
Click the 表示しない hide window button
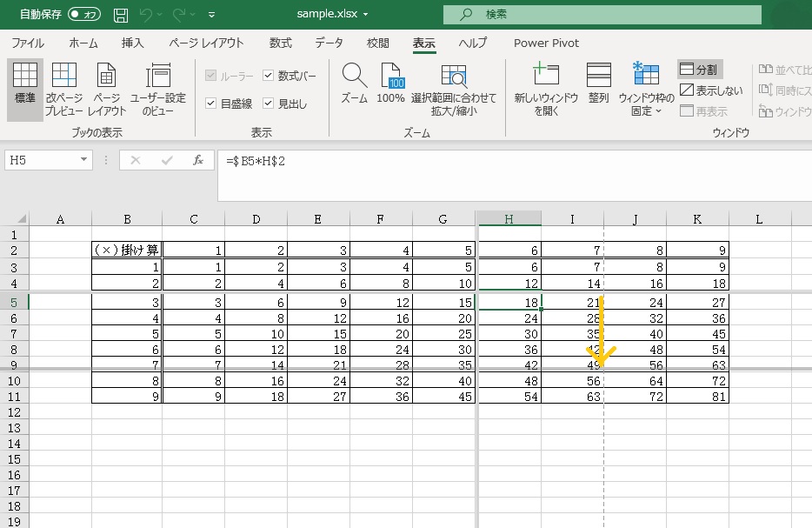coord(712,90)
